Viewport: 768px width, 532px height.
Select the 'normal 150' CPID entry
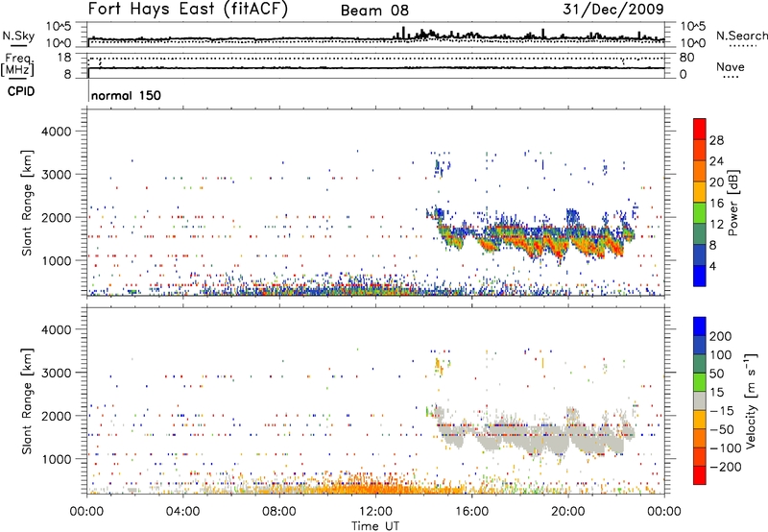click(x=126, y=95)
